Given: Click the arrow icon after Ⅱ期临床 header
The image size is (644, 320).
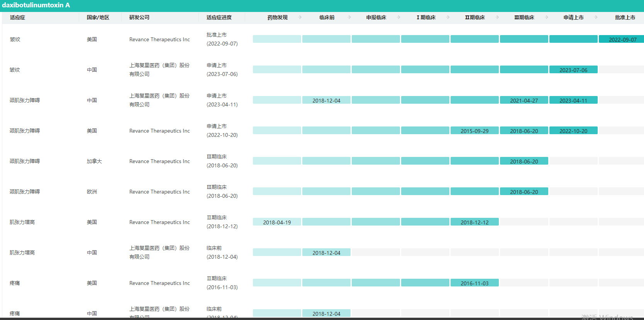Looking at the screenshot, I should 497,17.
